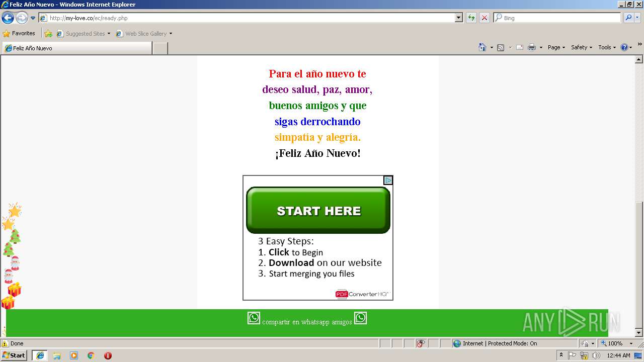
Task: Open the Suggested Sites link
Action: (83, 34)
